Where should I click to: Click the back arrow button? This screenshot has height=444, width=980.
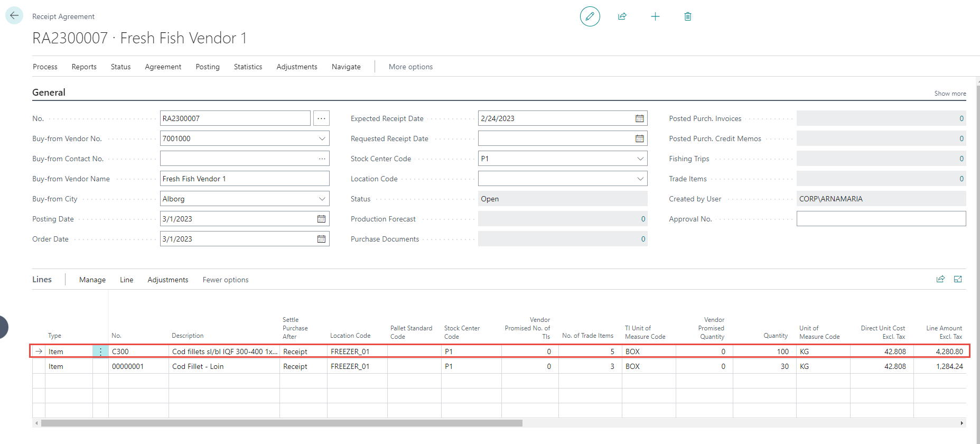pyautogui.click(x=14, y=15)
